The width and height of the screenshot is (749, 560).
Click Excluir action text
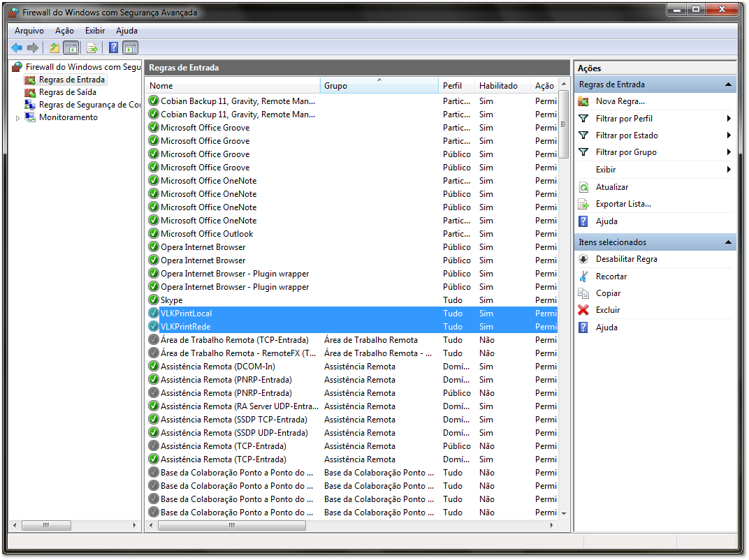point(608,310)
